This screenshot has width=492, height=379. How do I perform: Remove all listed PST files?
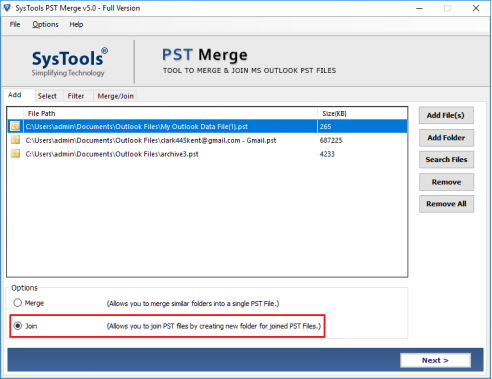pyautogui.click(x=446, y=204)
